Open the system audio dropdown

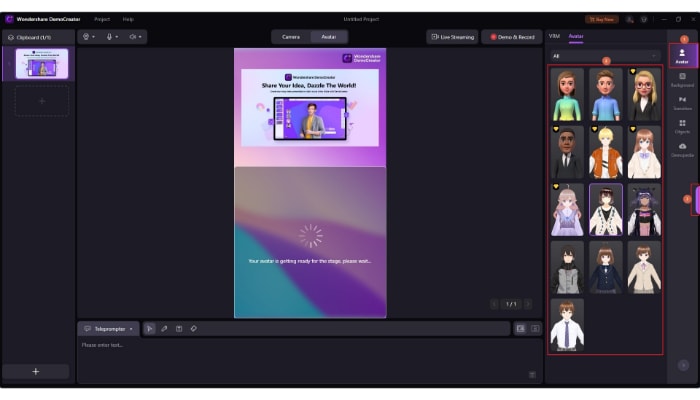pos(135,37)
